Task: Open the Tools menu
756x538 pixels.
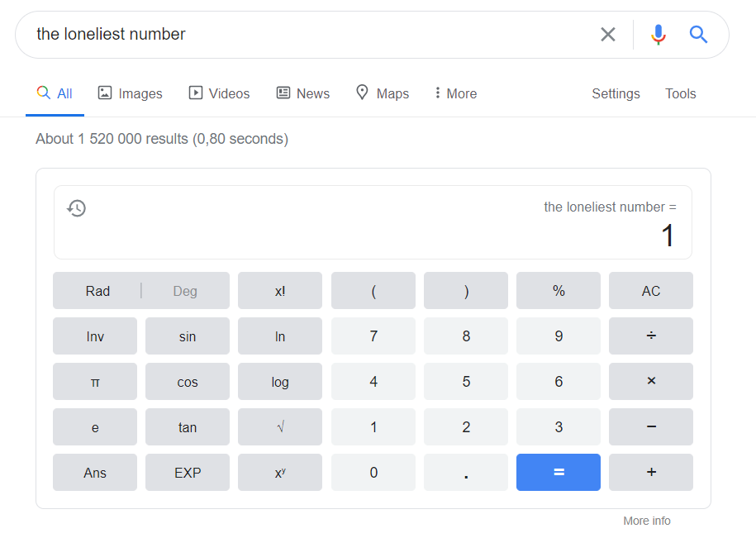Action: 680,93
